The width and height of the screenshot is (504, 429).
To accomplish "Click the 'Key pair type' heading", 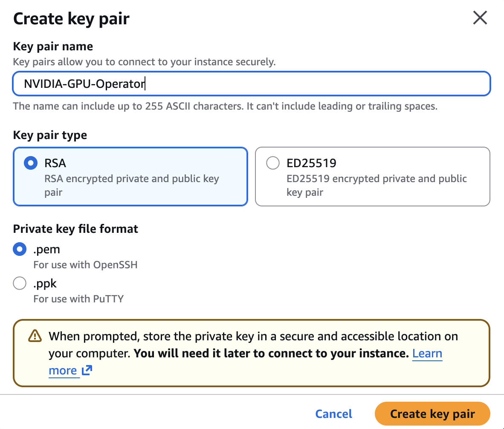I will (x=50, y=135).
